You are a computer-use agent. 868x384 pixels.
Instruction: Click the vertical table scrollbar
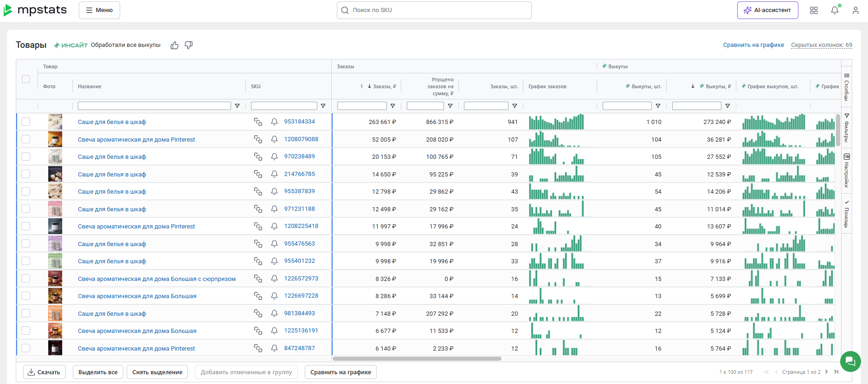(x=838, y=130)
